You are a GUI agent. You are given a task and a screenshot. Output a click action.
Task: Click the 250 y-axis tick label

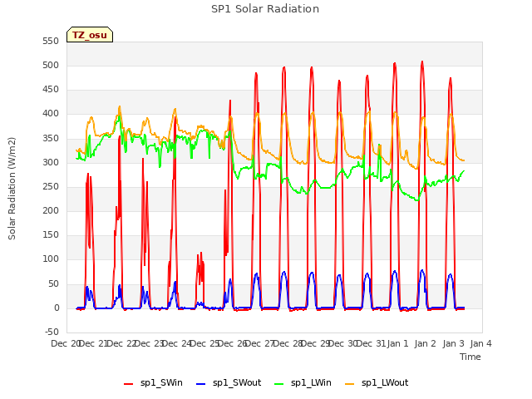click(51, 186)
